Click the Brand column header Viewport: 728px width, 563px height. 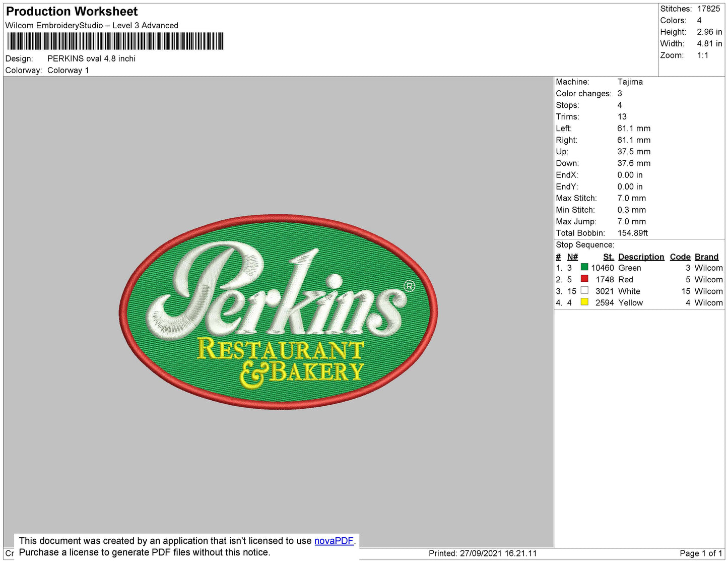pos(707,257)
